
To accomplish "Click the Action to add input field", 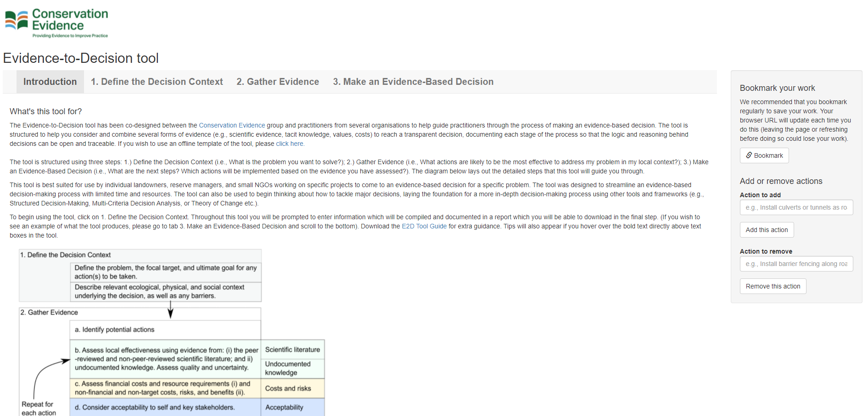I will click(796, 207).
